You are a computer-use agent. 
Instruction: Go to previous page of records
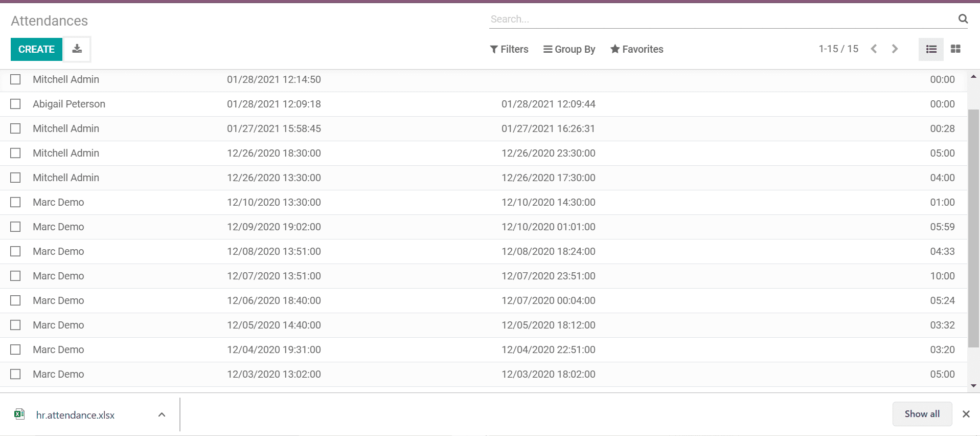coord(874,49)
